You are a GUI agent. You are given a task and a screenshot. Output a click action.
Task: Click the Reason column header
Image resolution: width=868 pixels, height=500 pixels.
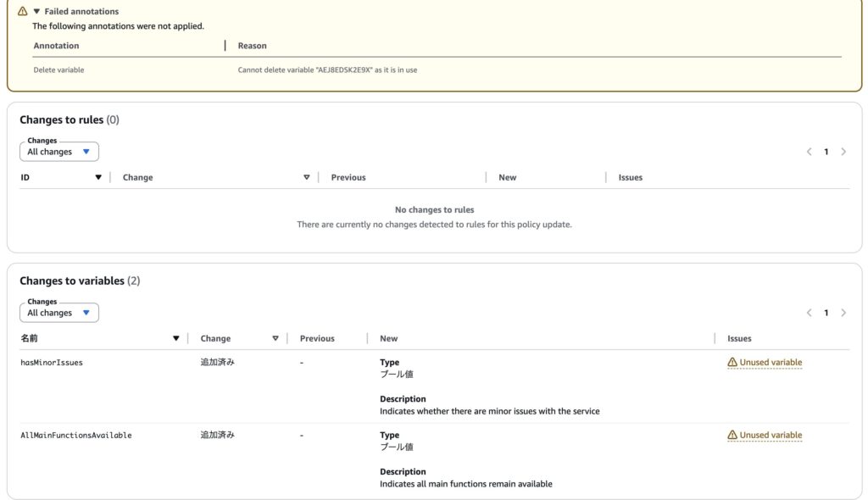pos(252,46)
